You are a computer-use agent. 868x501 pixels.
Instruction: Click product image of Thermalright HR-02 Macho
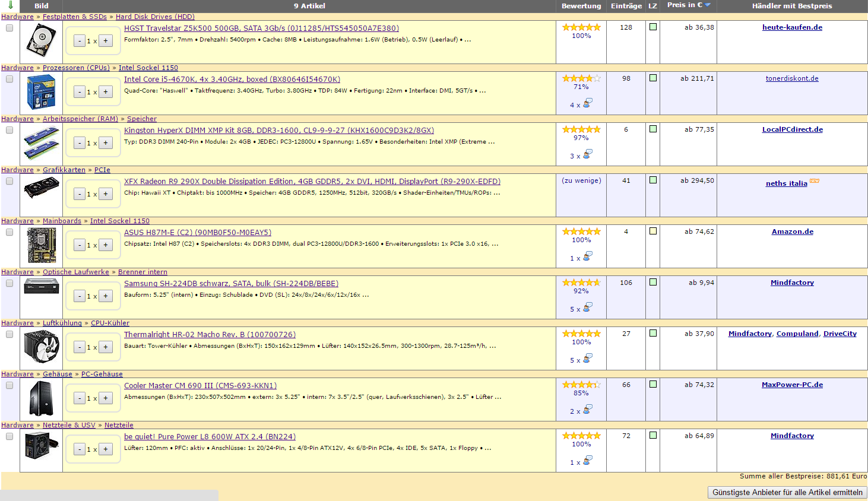pyautogui.click(x=41, y=347)
